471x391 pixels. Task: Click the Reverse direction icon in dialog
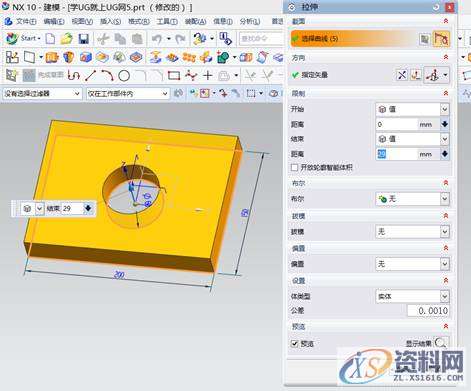coord(402,75)
